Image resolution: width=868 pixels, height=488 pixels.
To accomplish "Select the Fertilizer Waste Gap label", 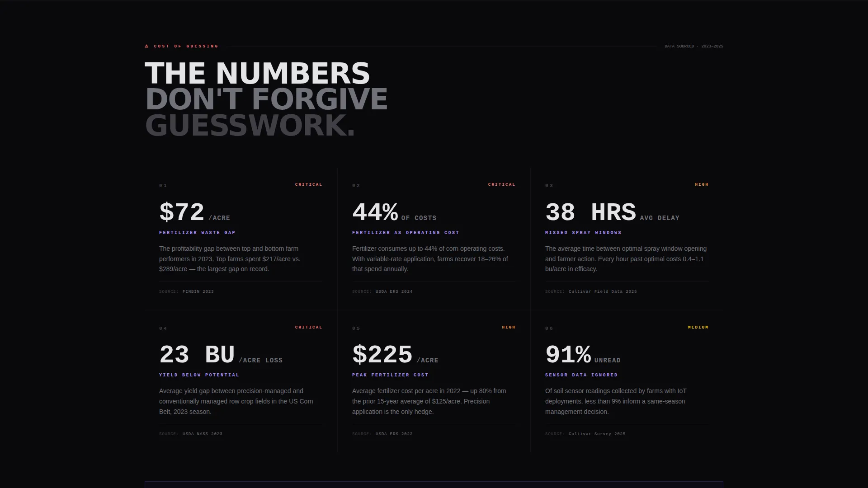I will coord(197,233).
